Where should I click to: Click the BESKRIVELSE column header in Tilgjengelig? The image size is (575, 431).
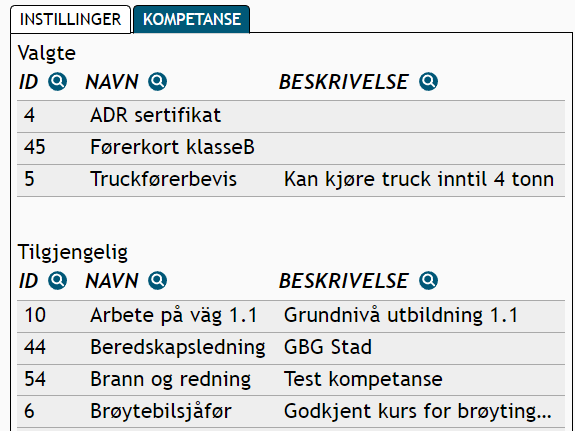[x=344, y=281]
